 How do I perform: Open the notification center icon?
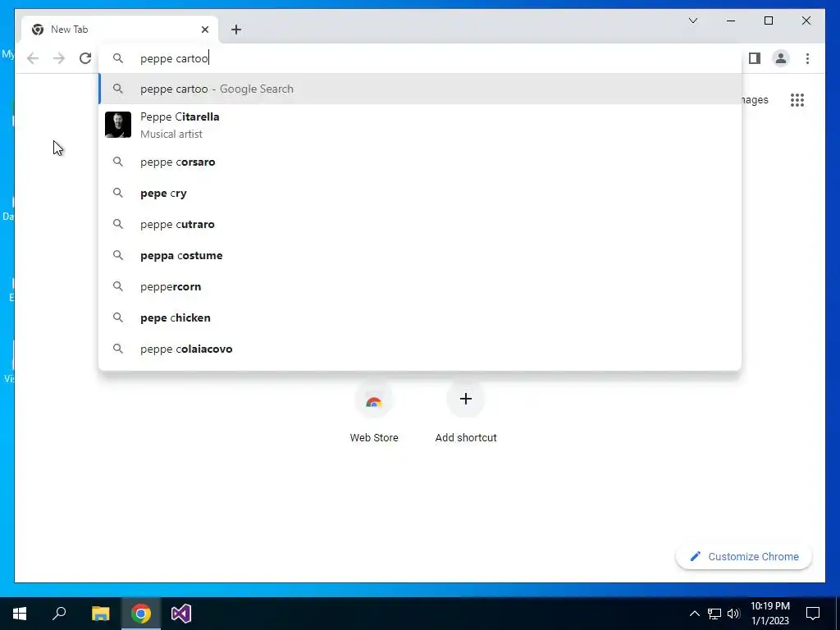pos(813,614)
